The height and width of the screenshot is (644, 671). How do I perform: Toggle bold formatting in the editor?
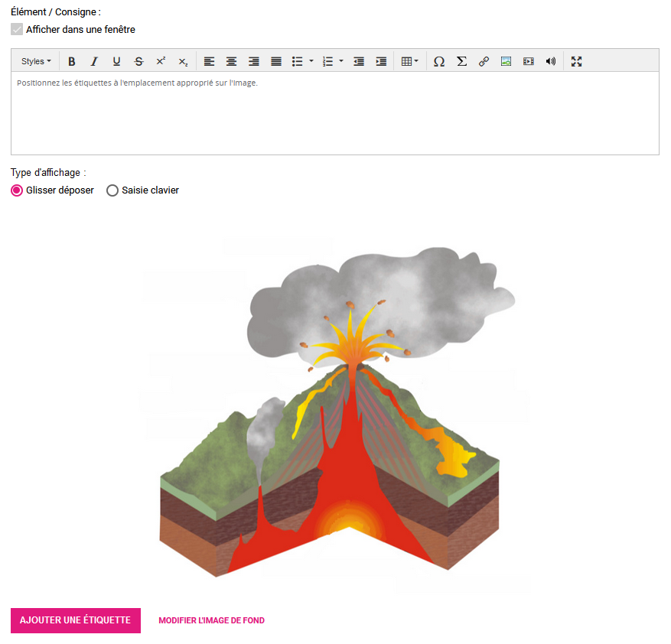tap(72, 61)
